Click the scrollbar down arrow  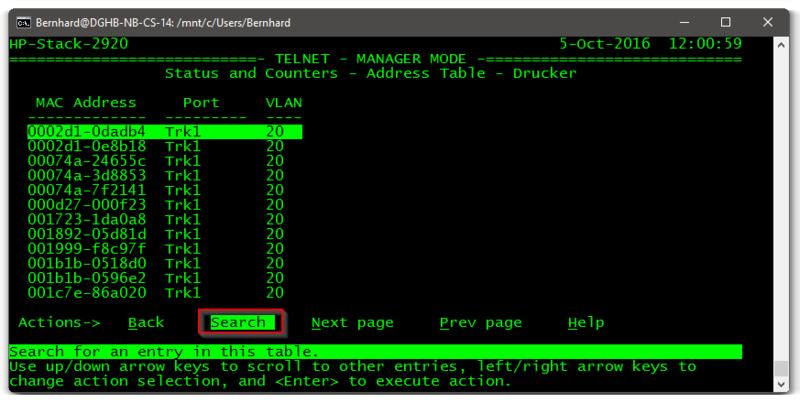781,382
